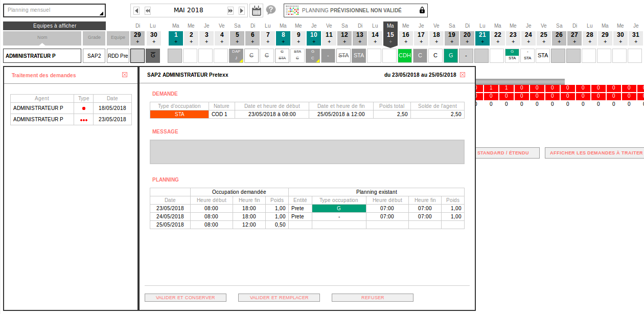
Task: Click the gray STA cell on day 13
Action: click(359, 55)
